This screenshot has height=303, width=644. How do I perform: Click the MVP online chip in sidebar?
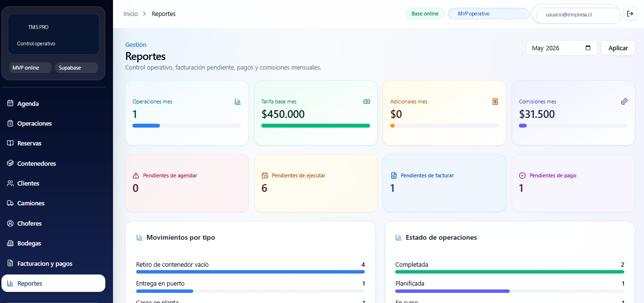(30, 68)
